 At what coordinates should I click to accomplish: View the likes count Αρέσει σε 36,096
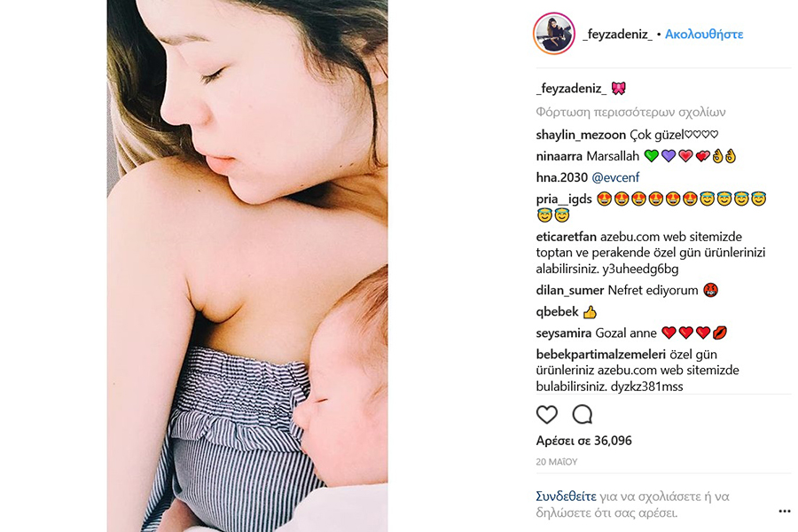(583, 441)
